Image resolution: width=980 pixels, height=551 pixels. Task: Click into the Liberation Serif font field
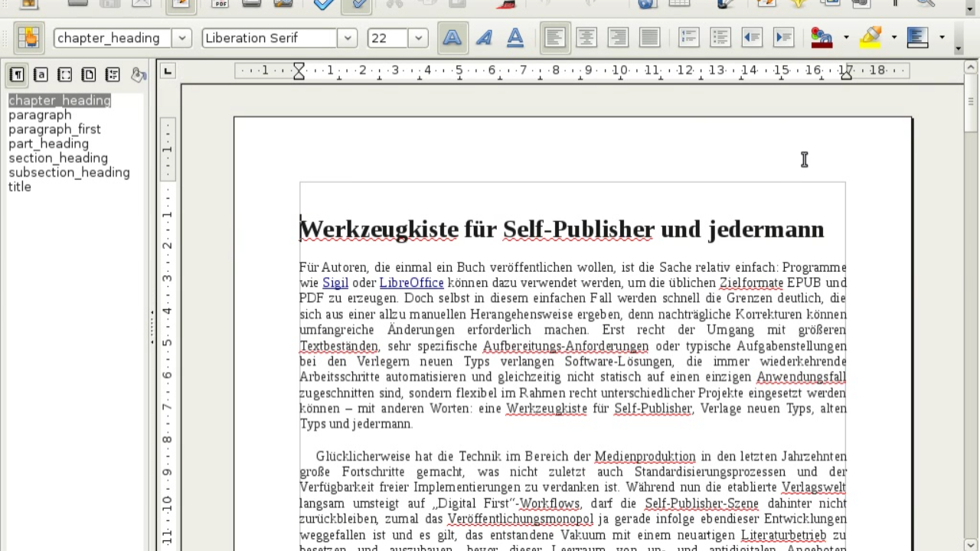coord(270,38)
